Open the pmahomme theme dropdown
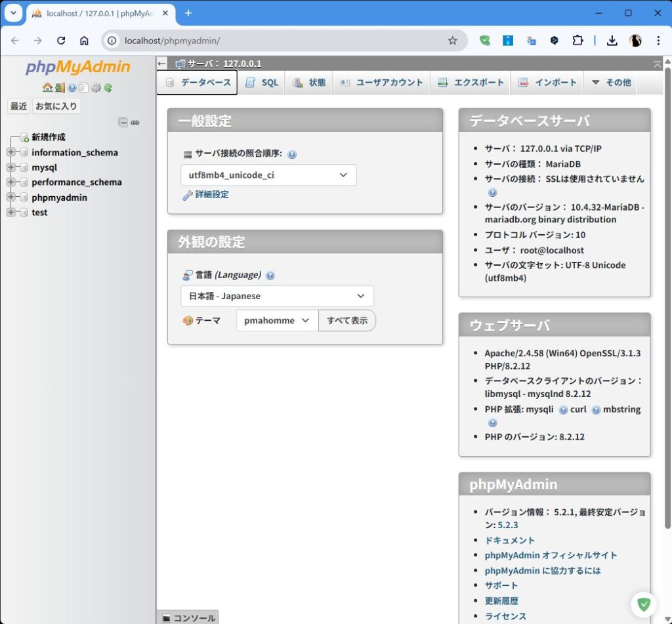672x624 pixels. tap(276, 320)
